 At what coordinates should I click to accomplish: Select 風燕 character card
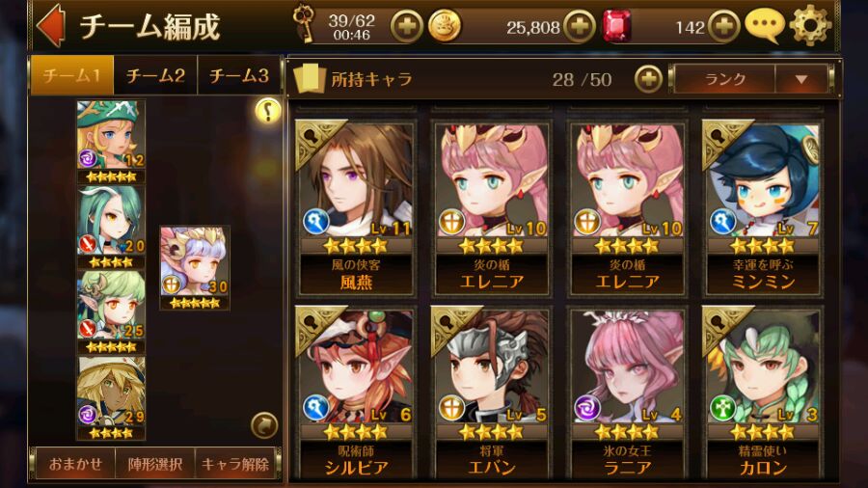[356, 208]
